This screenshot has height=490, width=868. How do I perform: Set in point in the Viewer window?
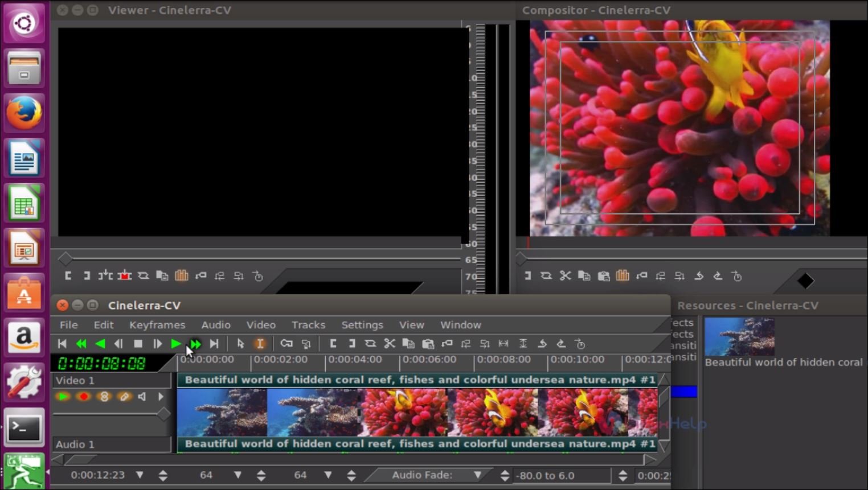68,276
